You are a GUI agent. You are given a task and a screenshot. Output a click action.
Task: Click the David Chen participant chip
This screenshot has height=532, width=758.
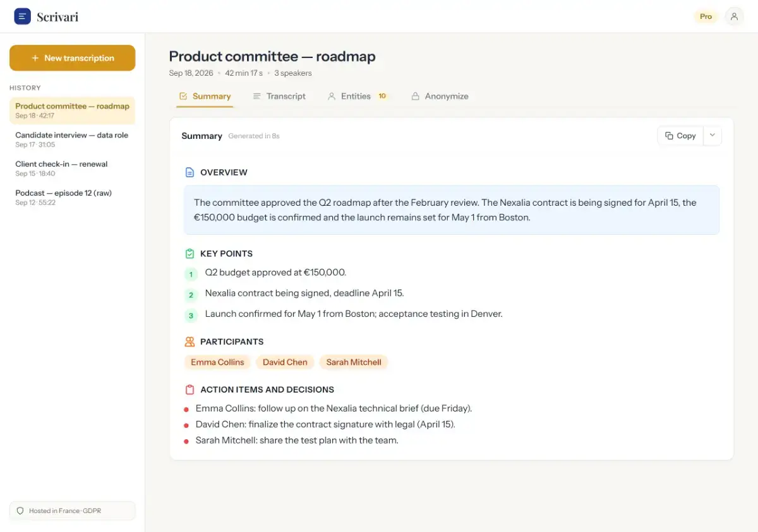[285, 362]
